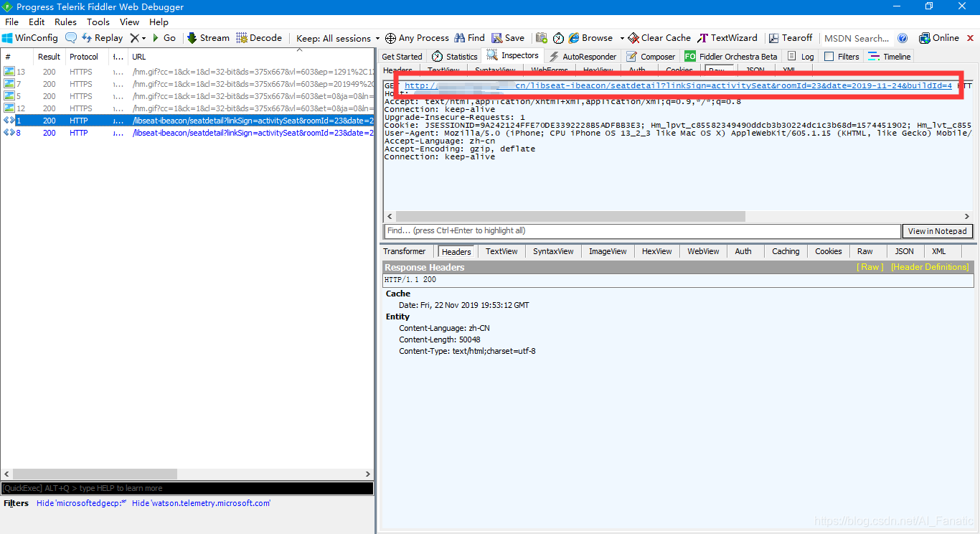Click Hide 'watson.telemetry.microsoft.com' filter link
The width and height of the screenshot is (980, 534).
point(201,503)
